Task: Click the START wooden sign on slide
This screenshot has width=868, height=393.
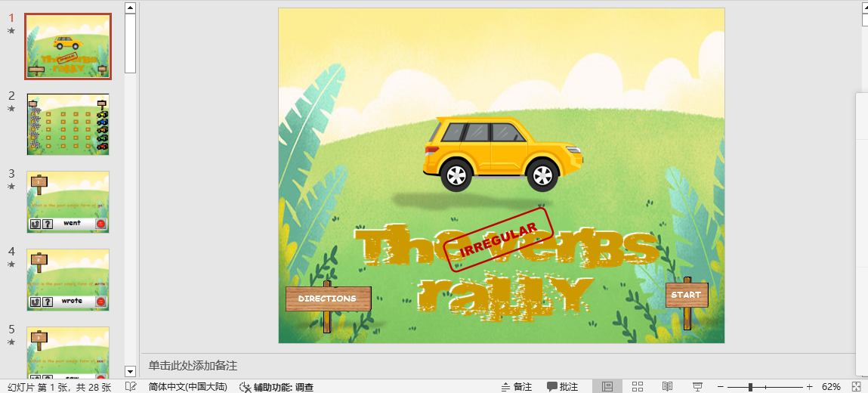Action: point(686,295)
